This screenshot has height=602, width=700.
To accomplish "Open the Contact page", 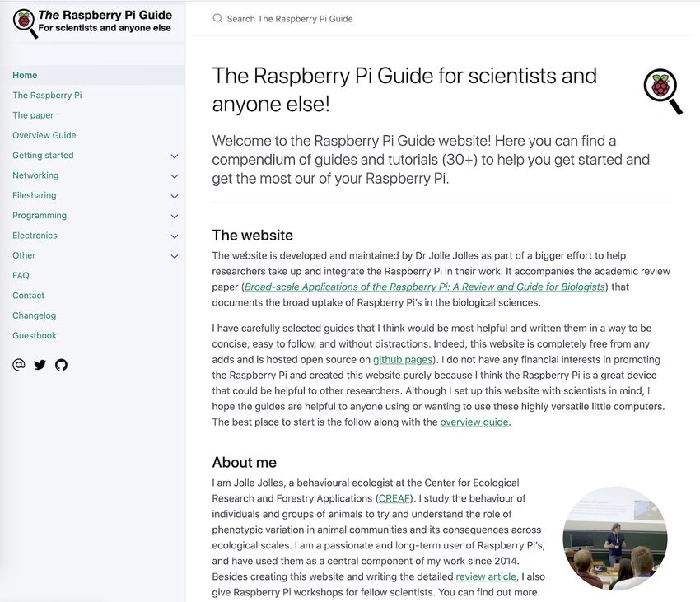I will [x=29, y=296].
